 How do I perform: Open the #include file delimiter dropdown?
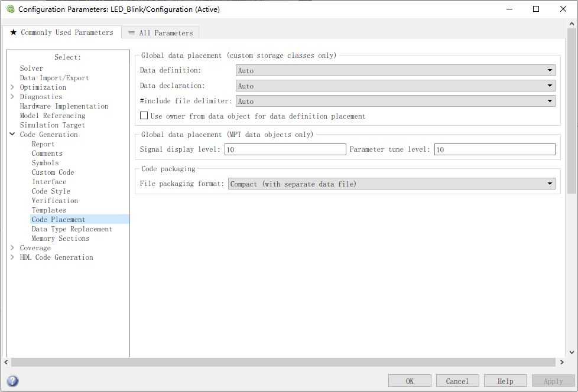coord(395,101)
